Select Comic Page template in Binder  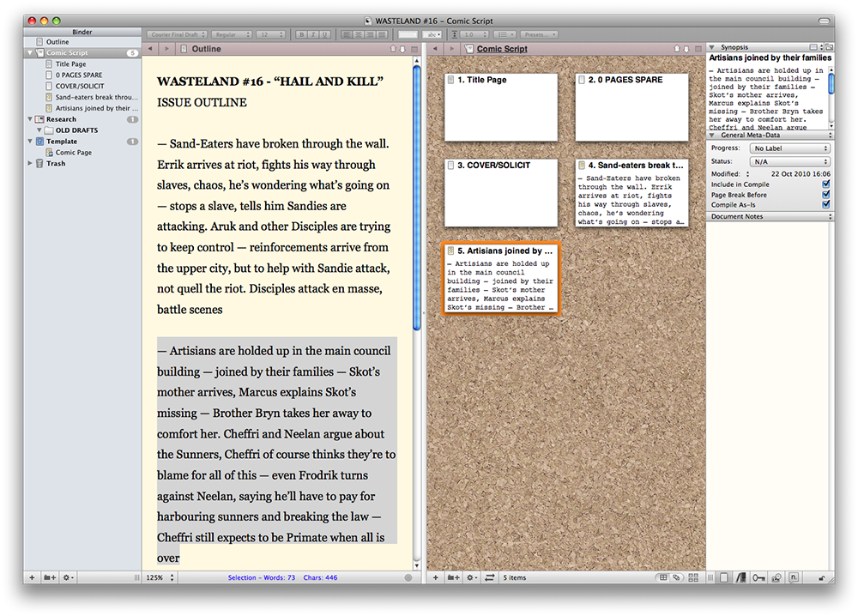pos(73,153)
